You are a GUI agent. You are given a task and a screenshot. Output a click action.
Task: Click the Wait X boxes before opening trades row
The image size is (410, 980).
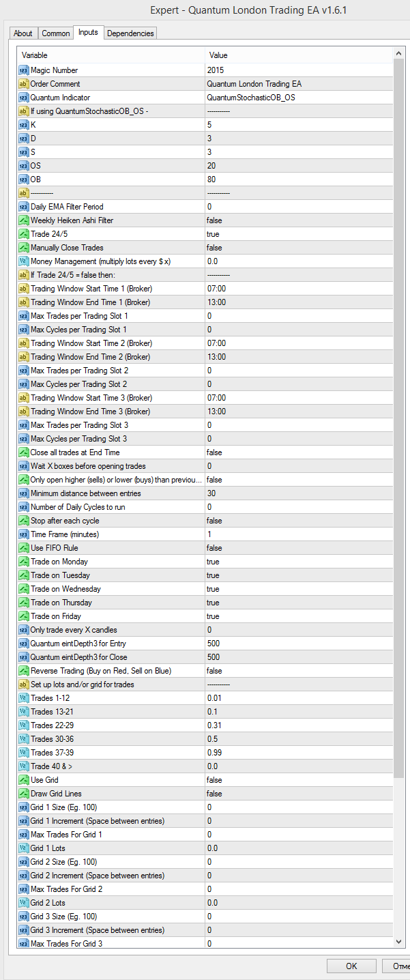click(x=205, y=466)
